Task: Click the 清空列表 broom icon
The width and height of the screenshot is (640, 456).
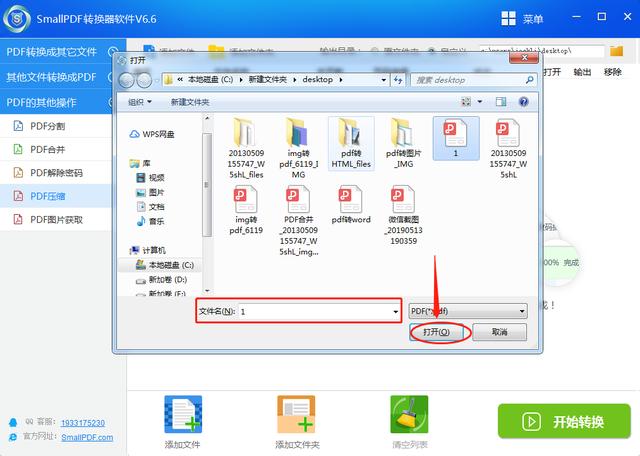Action: click(x=409, y=414)
